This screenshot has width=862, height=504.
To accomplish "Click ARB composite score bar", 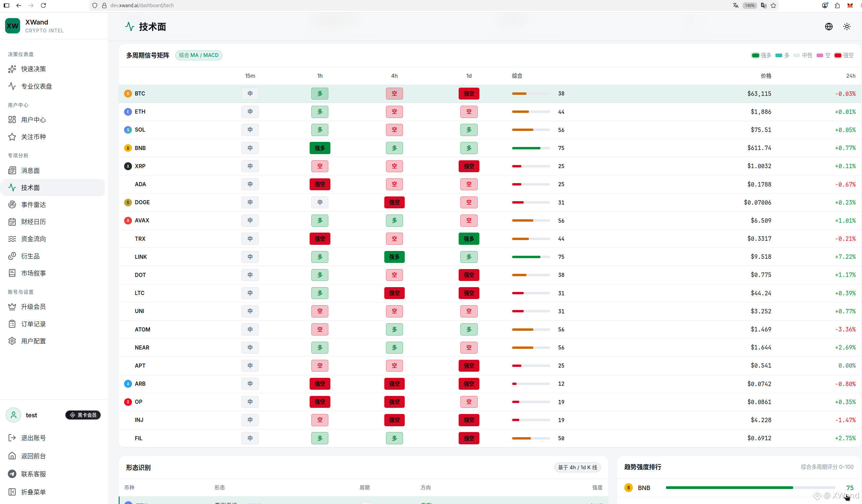I will point(531,384).
